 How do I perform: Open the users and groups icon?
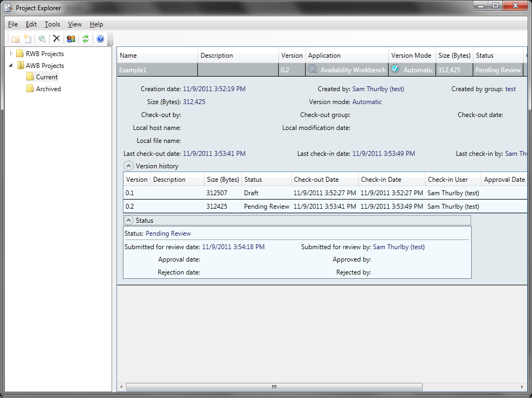click(x=71, y=39)
